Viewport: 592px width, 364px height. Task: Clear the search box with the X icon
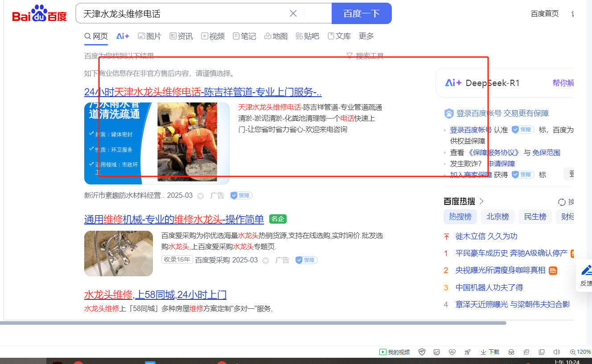293,13
